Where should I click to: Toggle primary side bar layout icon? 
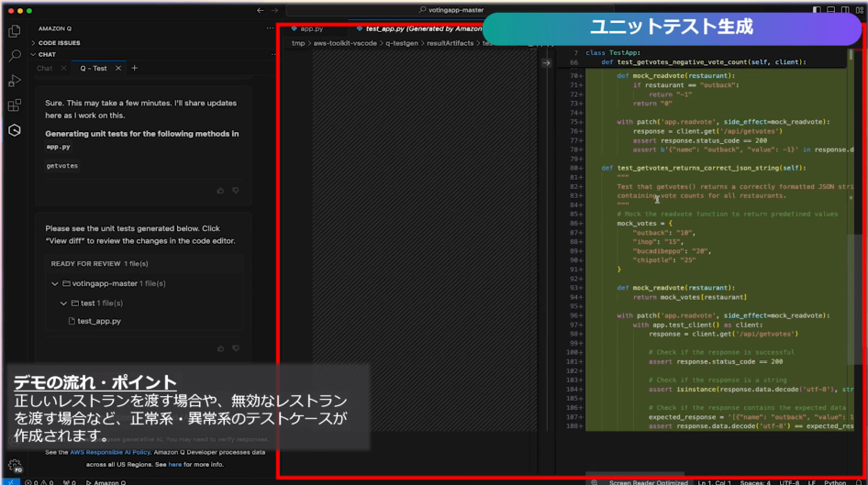(x=817, y=10)
